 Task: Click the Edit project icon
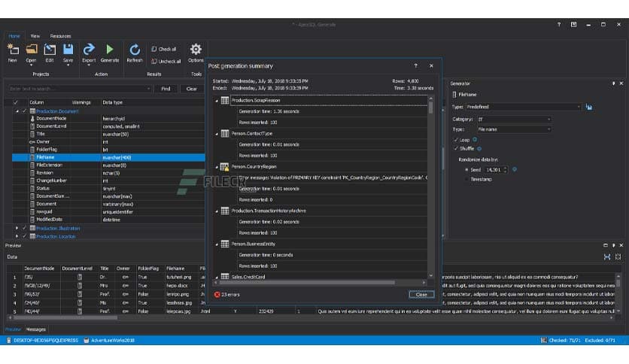[x=50, y=50]
